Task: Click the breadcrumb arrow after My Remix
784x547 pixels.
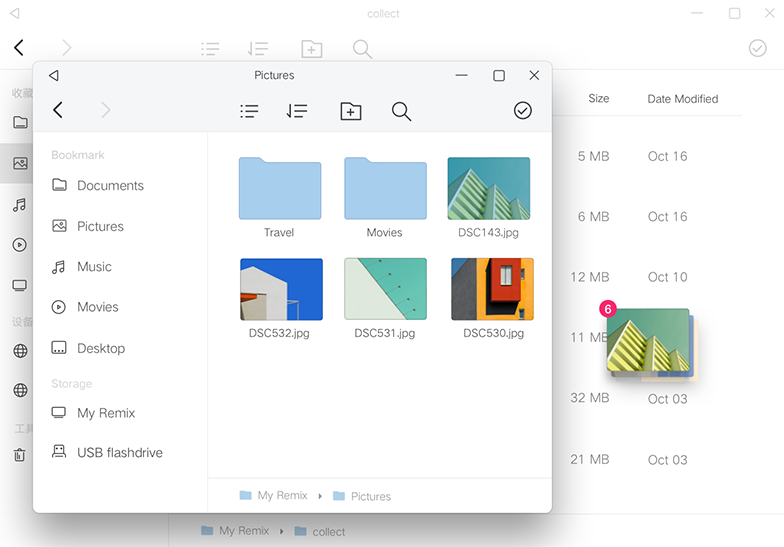Action: coord(320,496)
